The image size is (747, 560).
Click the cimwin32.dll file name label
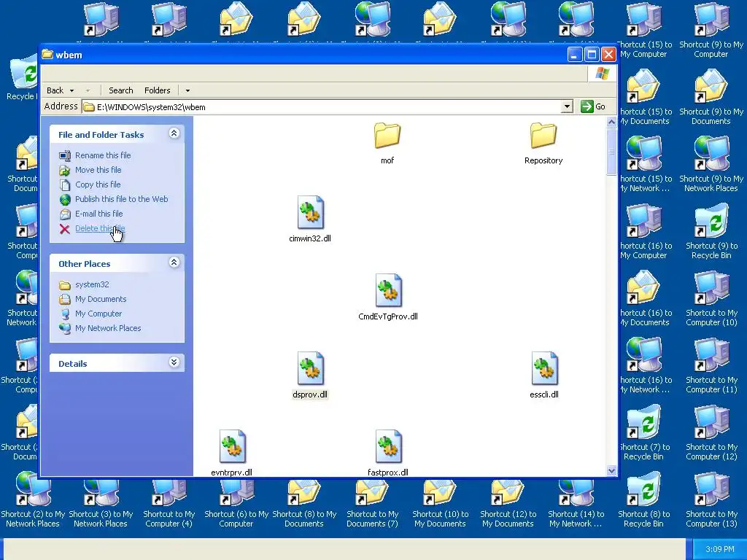click(310, 238)
